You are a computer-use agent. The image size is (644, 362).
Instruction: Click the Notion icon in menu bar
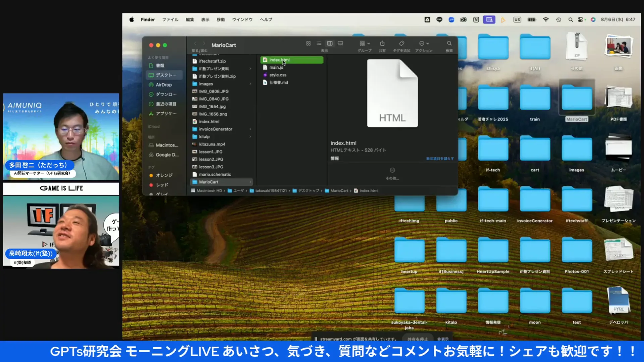click(476, 20)
